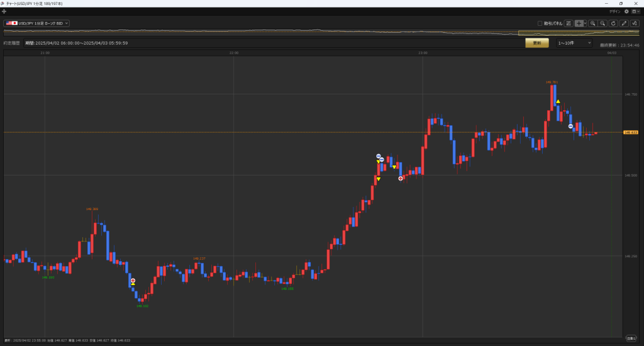Viewport: 644px width, 346px height.
Task: Open the デザイン menu
Action: coord(614,11)
